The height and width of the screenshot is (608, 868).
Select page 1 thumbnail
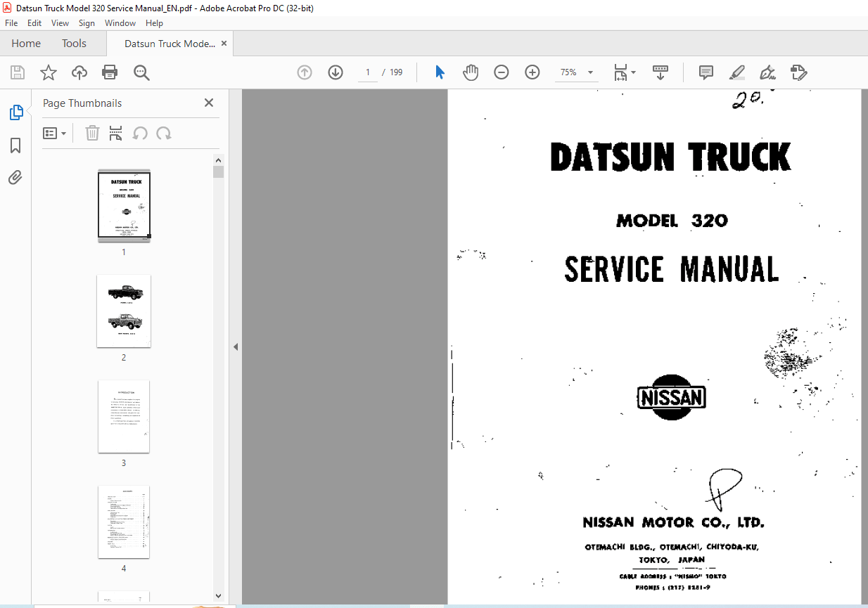[124, 206]
